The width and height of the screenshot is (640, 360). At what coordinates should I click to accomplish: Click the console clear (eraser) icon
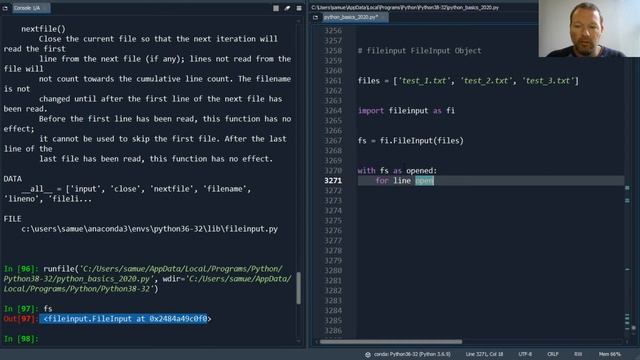287,8
